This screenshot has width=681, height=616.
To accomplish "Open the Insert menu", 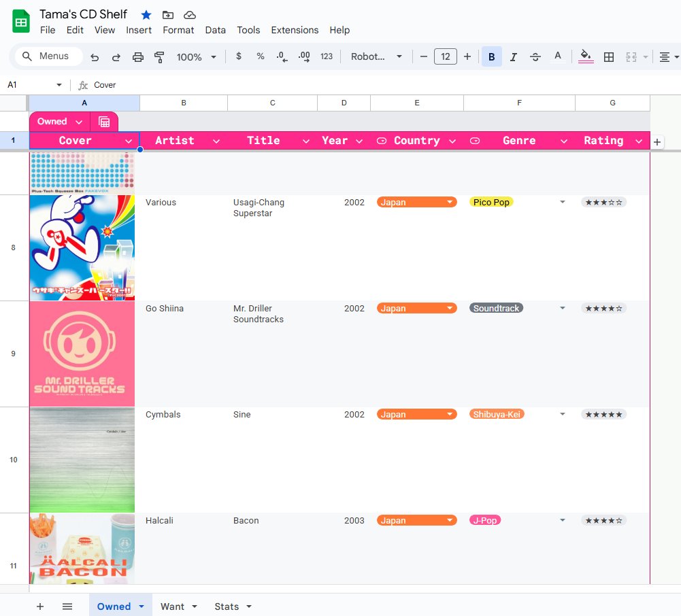I will [139, 30].
